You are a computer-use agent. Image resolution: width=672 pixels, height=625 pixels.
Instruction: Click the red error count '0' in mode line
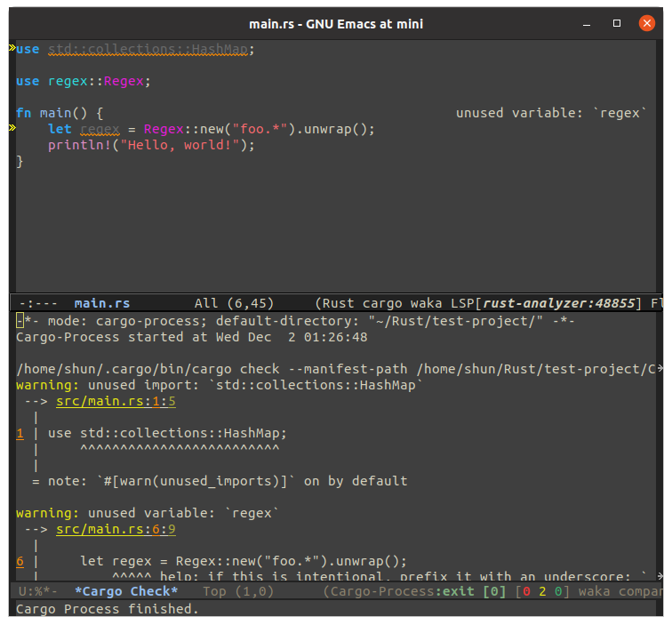[x=526, y=591]
